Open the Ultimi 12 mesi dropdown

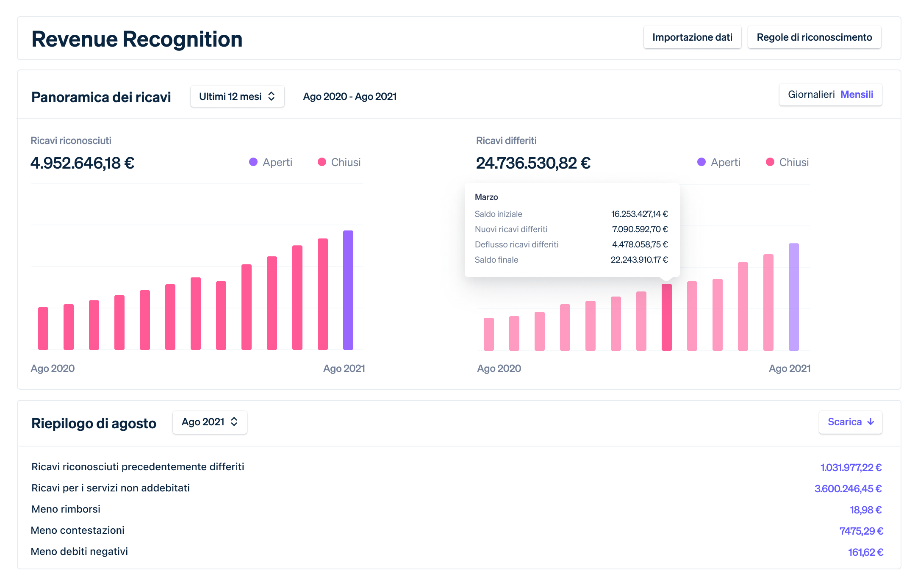tap(237, 97)
